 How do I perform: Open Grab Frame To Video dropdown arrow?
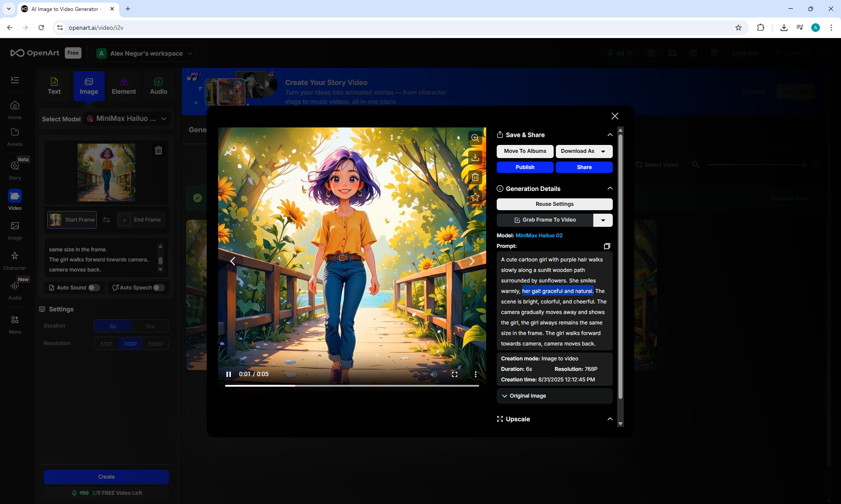[x=603, y=220]
